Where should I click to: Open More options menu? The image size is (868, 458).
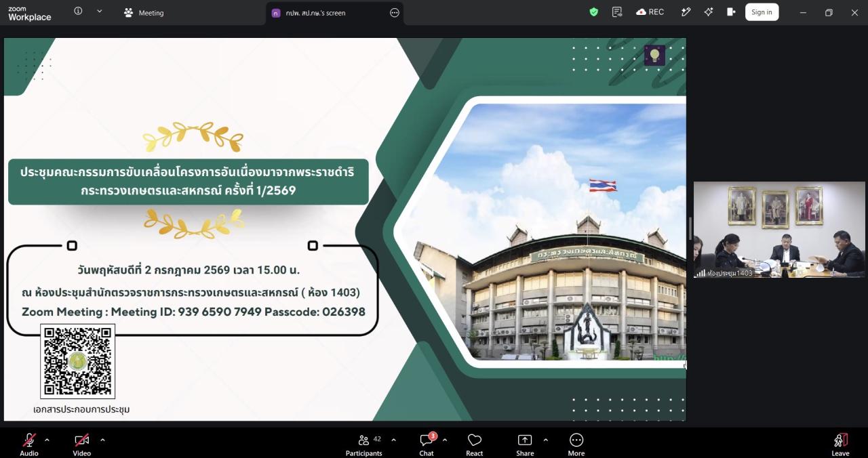click(576, 444)
